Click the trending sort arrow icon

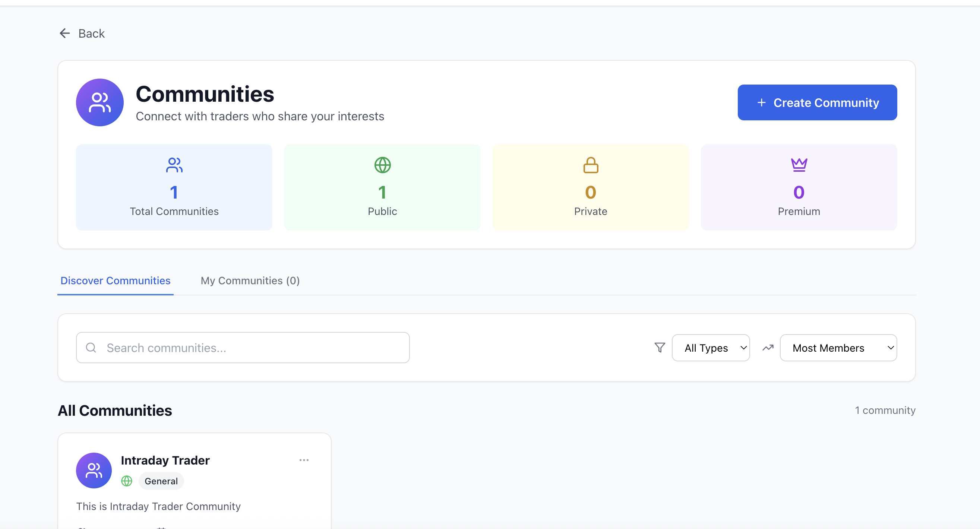(x=768, y=348)
